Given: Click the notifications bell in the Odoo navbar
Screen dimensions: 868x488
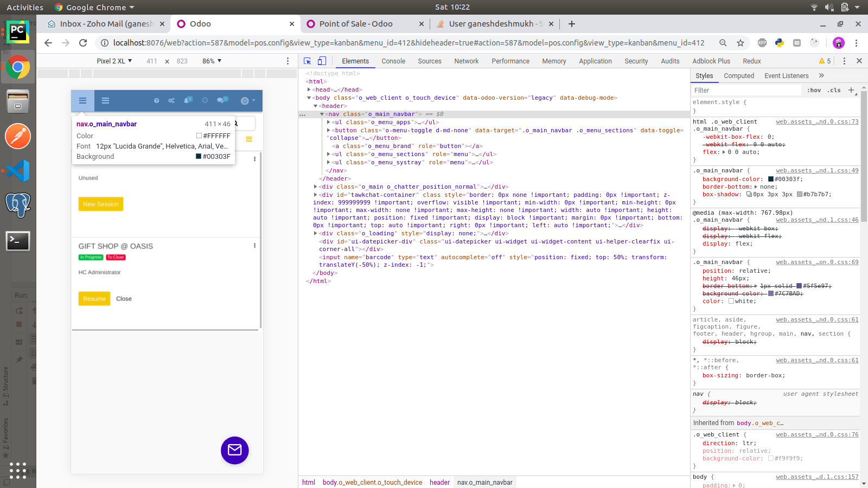Looking at the screenshot, I should point(187,100).
